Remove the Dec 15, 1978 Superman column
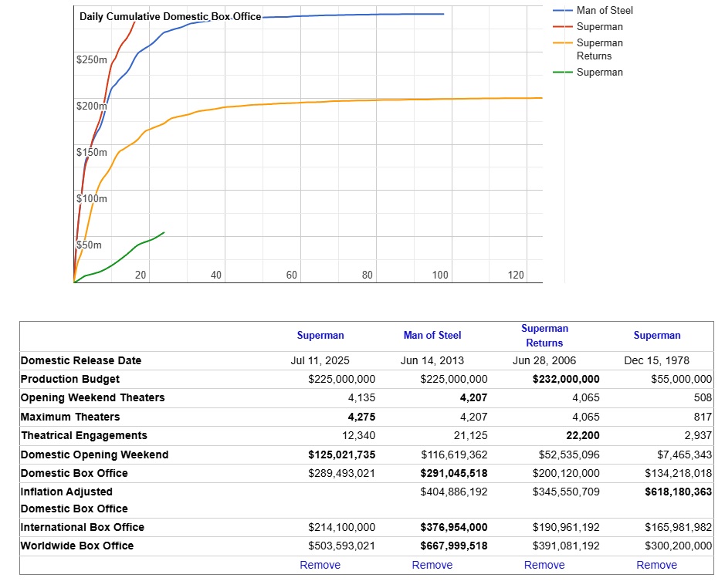Screen dimensions: 725x588 click(656, 565)
